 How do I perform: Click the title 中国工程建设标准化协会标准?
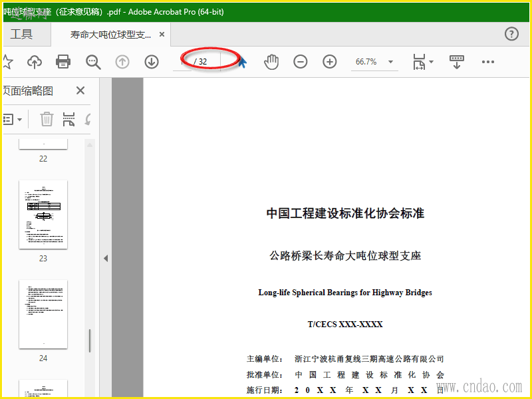[345, 213]
